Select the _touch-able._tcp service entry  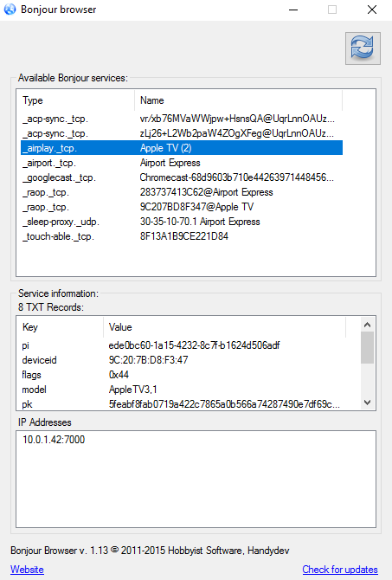[x=182, y=236]
